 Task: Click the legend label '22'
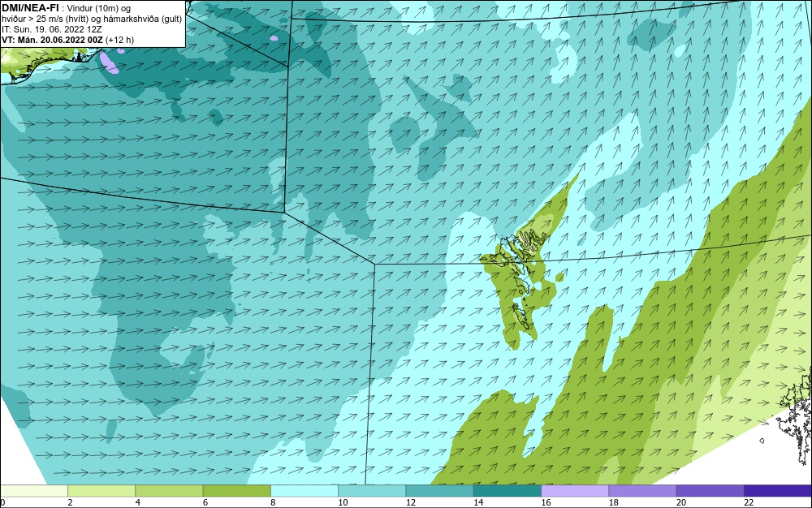point(749,502)
